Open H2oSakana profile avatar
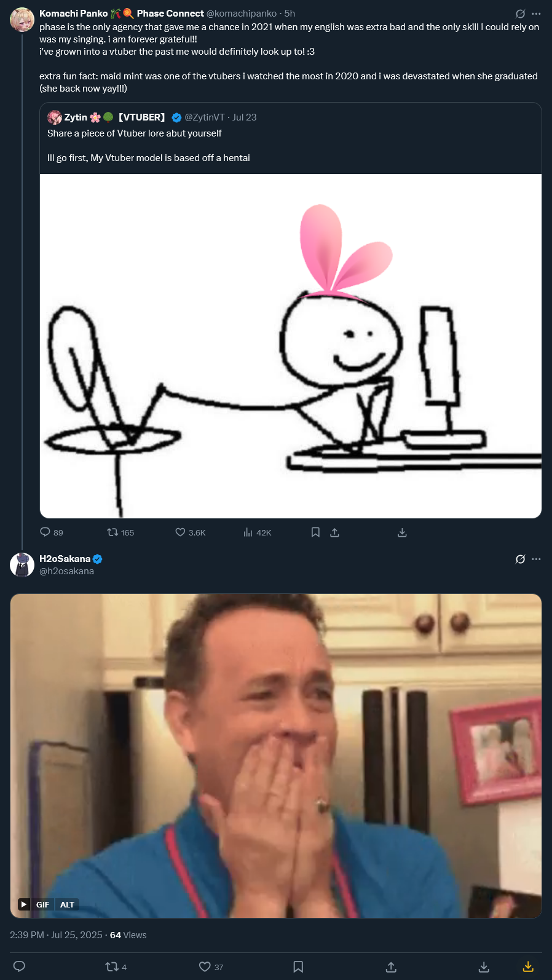 pos(22,565)
